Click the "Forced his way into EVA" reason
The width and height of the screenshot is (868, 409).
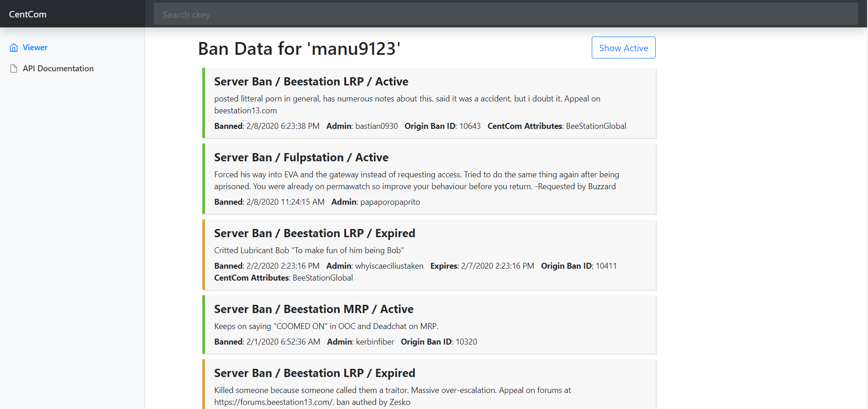tap(416, 181)
